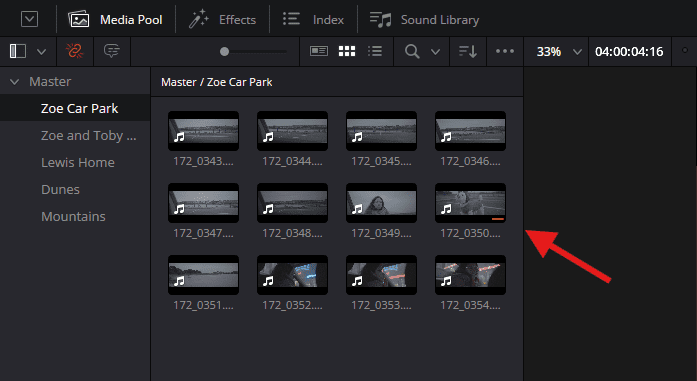Click the Index list icon

point(291,19)
